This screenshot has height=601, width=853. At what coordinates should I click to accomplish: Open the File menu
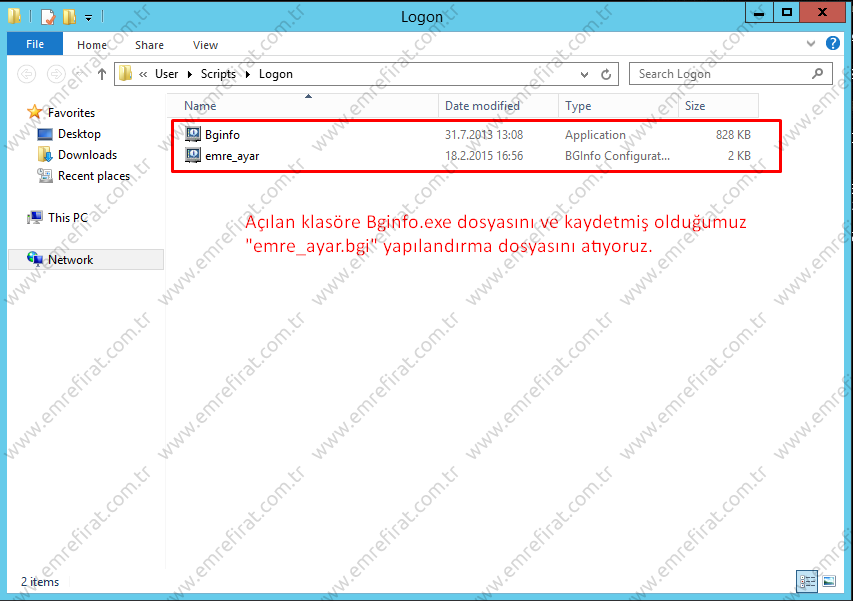pyautogui.click(x=35, y=45)
